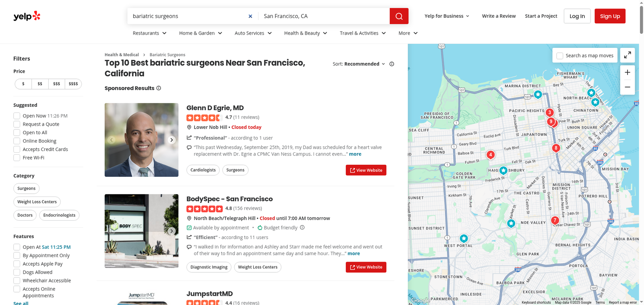The width and height of the screenshot is (644, 305).
Task: Check the Free Wi-Fi filter
Action: click(x=17, y=158)
